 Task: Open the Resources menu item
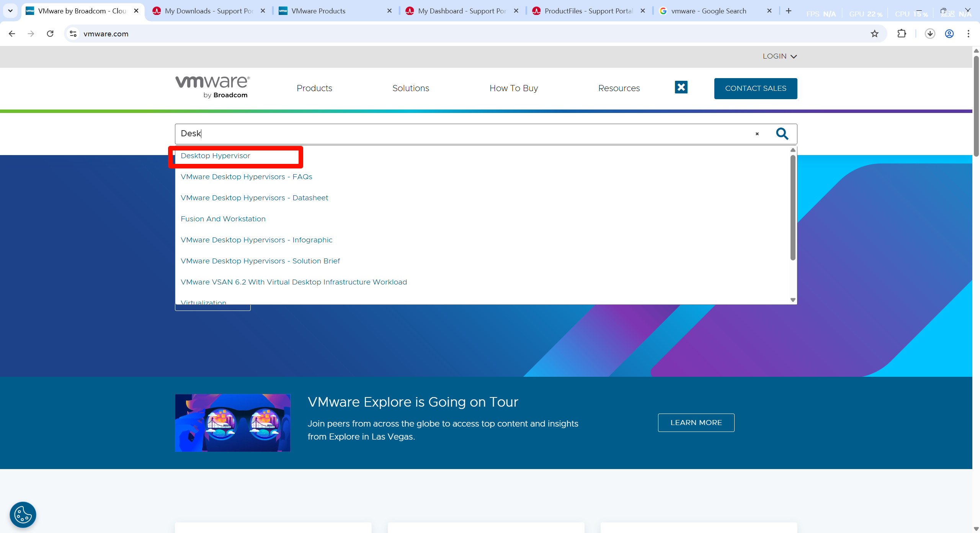[x=619, y=88]
